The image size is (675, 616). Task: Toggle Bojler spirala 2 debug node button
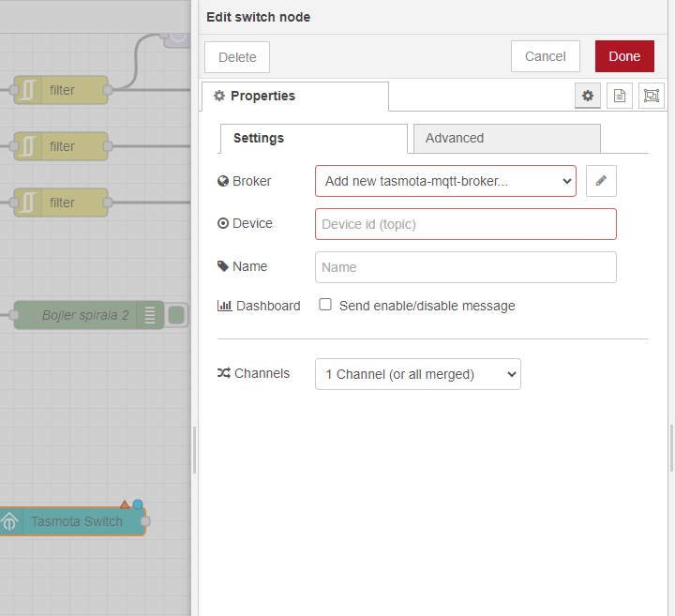[x=176, y=315]
